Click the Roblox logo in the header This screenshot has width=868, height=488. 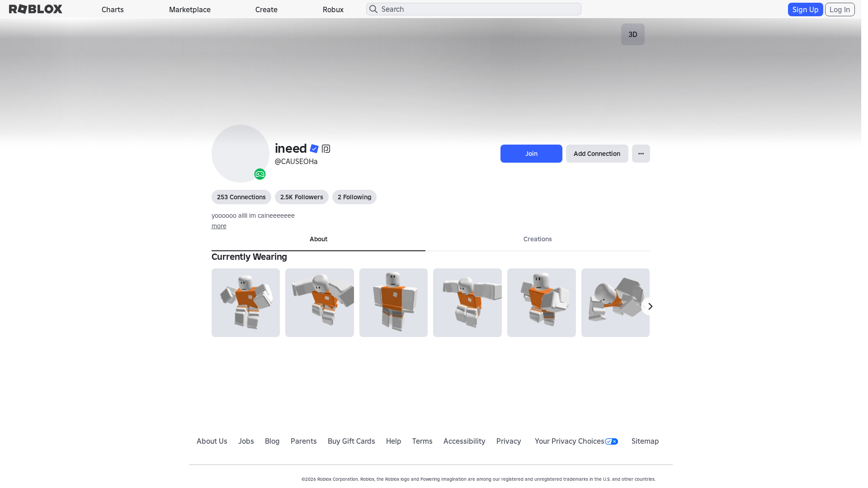[x=36, y=9]
